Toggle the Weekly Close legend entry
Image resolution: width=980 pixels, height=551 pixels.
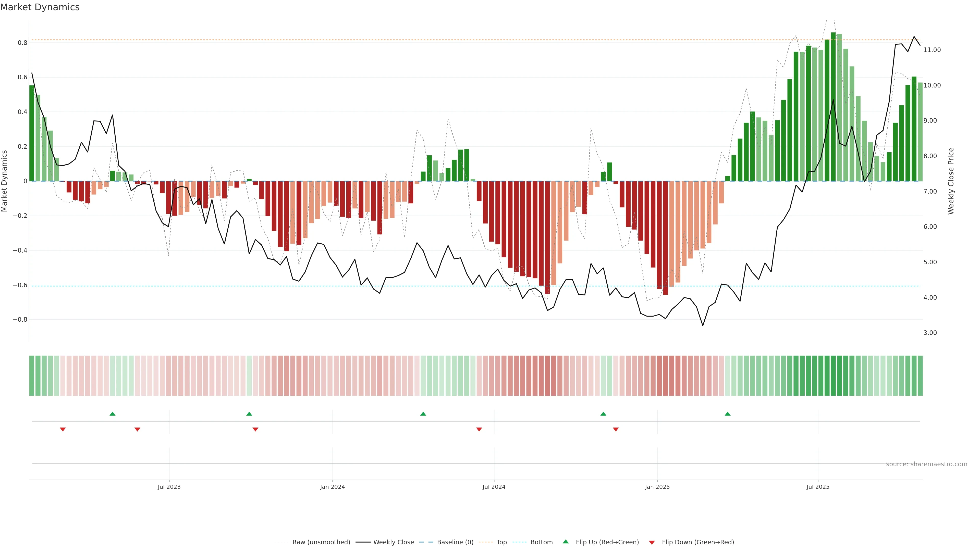pos(393,542)
